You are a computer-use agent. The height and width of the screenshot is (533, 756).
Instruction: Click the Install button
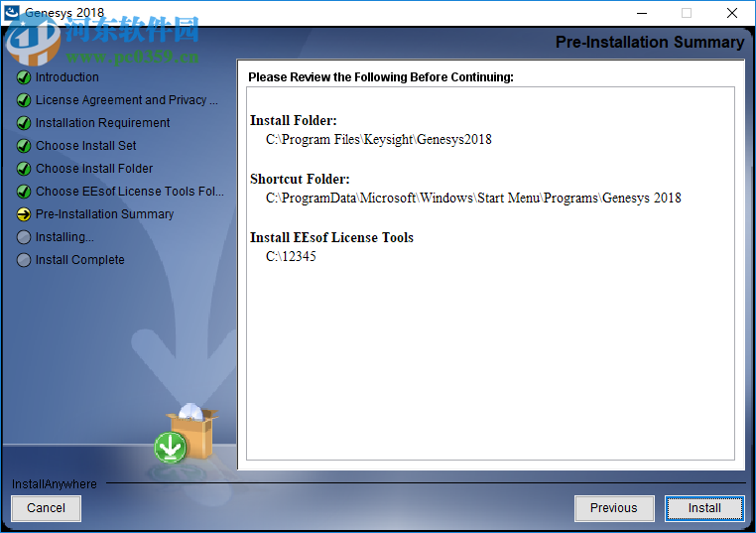click(x=704, y=508)
